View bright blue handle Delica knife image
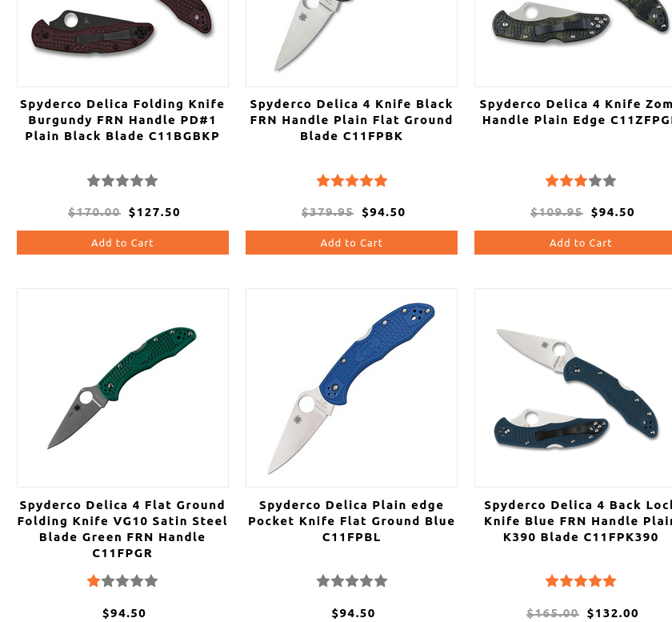672x622 pixels. pyautogui.click(x=351, y=387)
